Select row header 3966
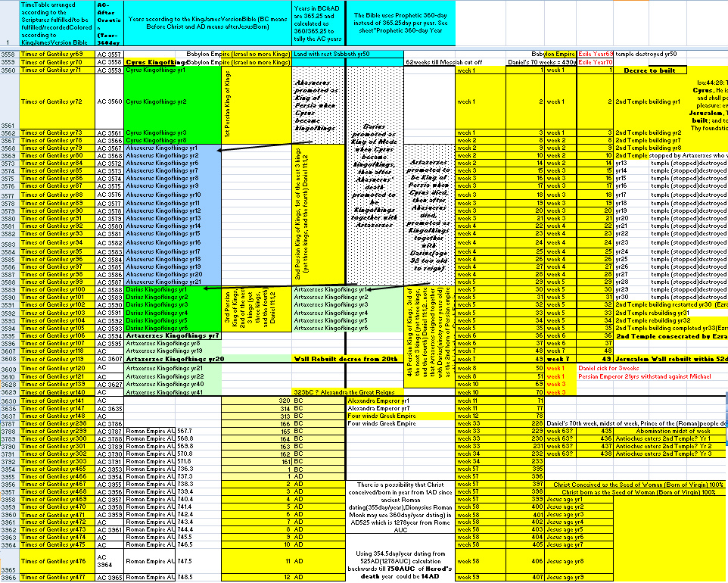Viewport: 728px width, 583px height. click(x=9, y=578)
